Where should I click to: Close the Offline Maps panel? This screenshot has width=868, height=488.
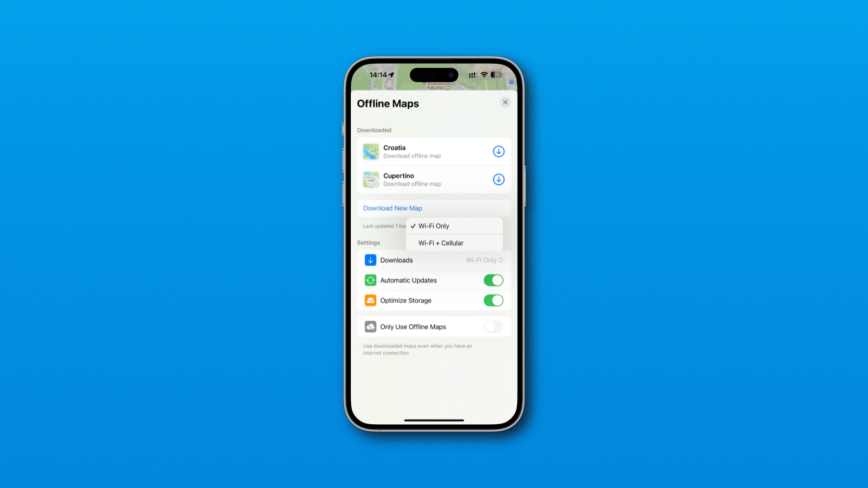point(505,102)
